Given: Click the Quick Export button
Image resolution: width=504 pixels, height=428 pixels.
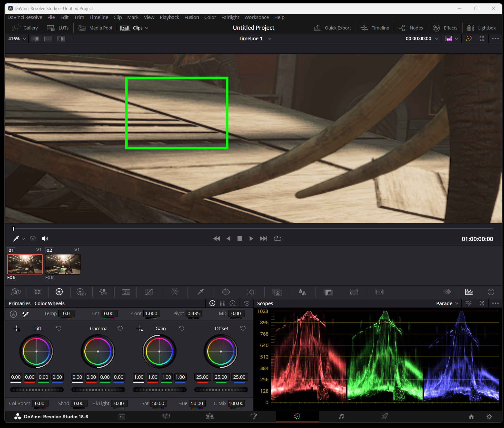Looking at the screenshot, I should (x=333, y=28).
